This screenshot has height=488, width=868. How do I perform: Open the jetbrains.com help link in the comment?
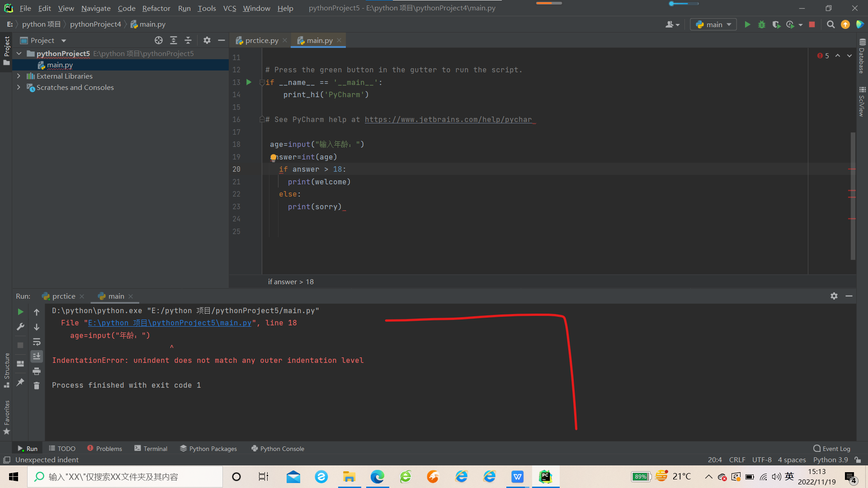click(x=448, y=119)
